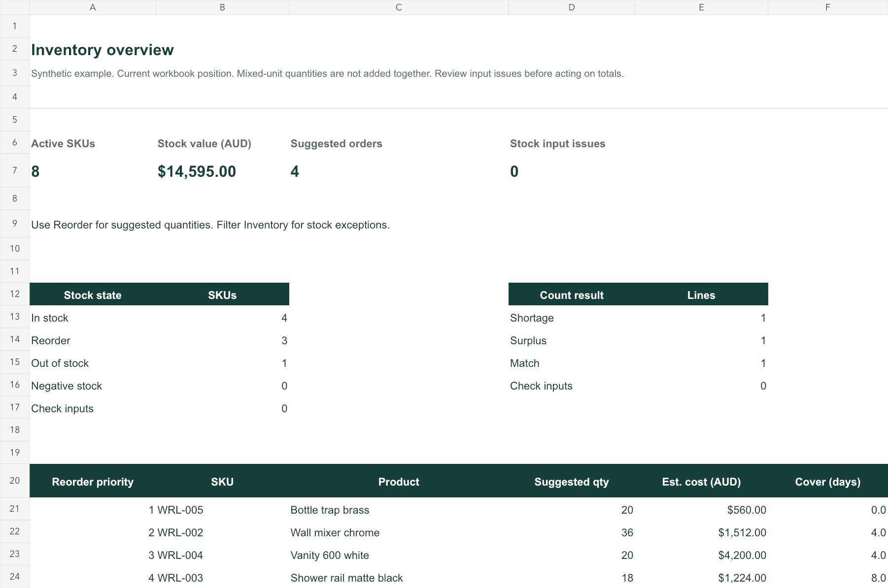Image resolution: width=888 pixels, height=588 pixels.
Task: Click the "Out of stock" row label
Action: point(60,363)
